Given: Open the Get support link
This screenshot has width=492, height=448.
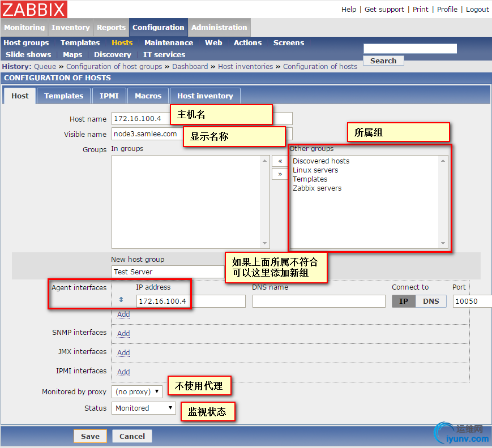Looking at the screenshot, I should tap(384, 10).
